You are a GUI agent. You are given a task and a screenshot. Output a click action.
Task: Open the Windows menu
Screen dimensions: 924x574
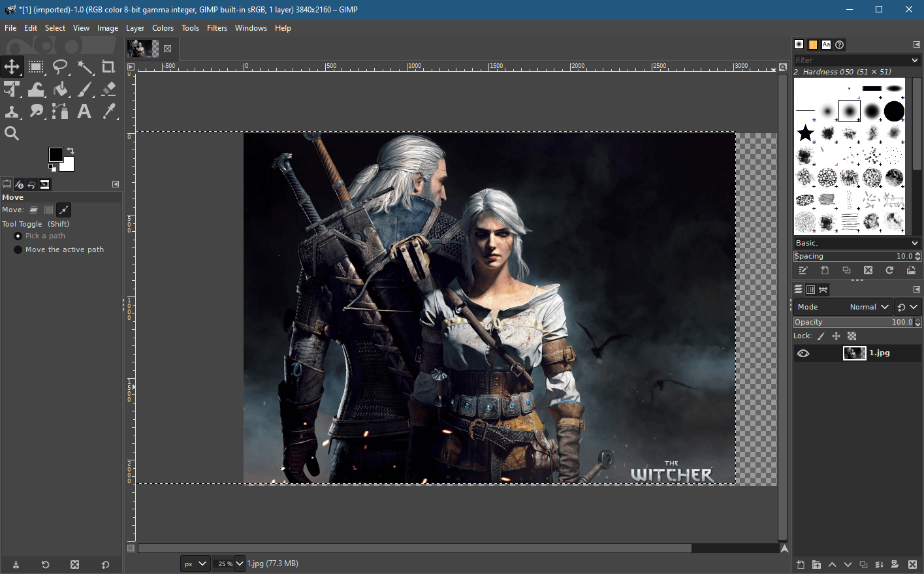click(x=251, y=28)
